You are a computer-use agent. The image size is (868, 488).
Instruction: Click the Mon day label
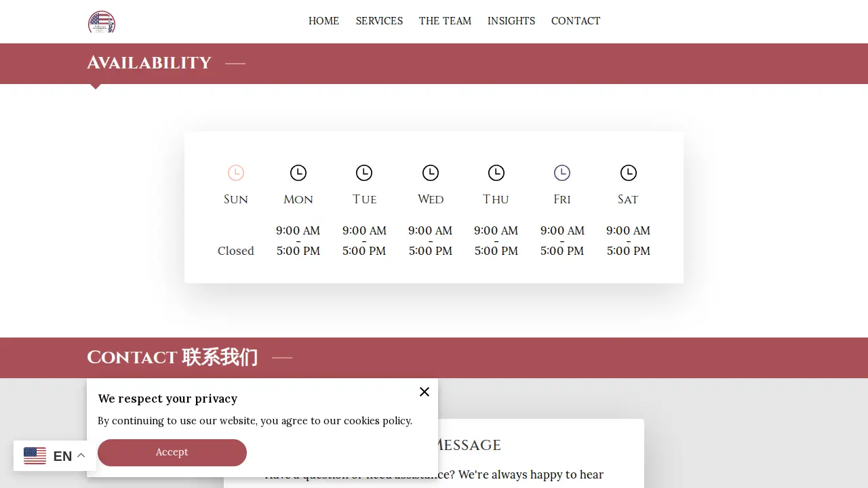pyautogui.click(x=298, y=199)
